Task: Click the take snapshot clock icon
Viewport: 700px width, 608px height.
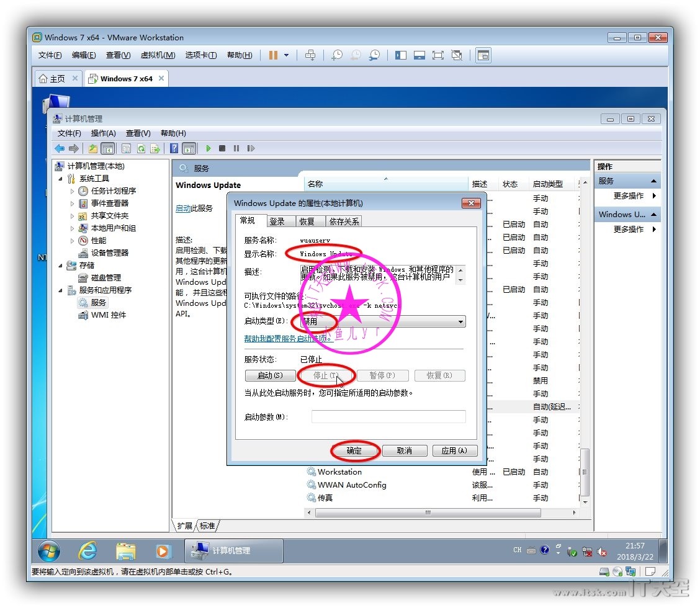Action: (336, 55)
